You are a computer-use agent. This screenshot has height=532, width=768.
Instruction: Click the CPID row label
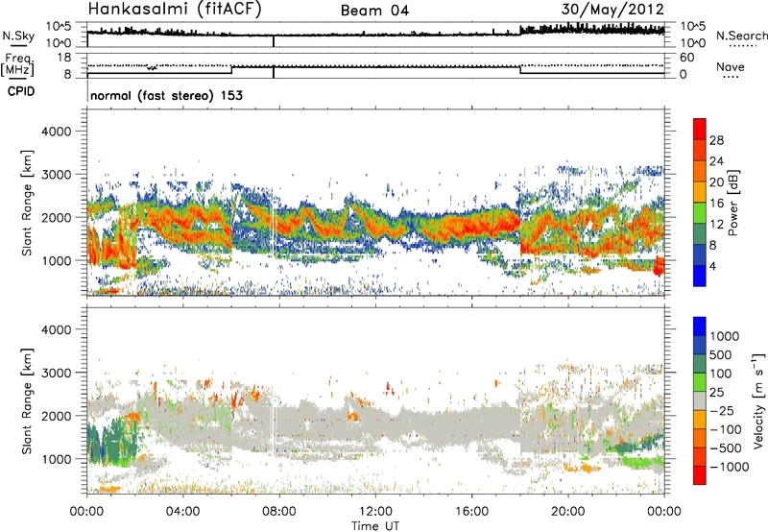[x=21, y=91]
